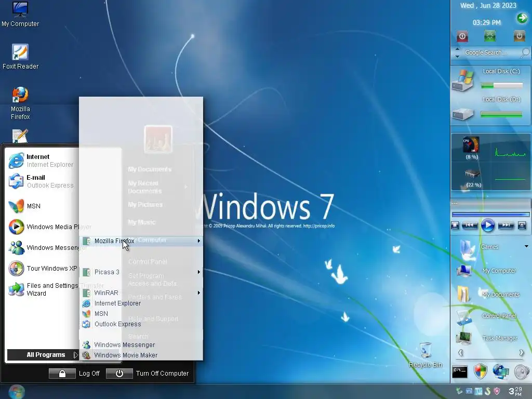The height and width of the screenshot is (399, 532).
Task: Click the speaker volume icon in sidebar
Action: (522, 372)
